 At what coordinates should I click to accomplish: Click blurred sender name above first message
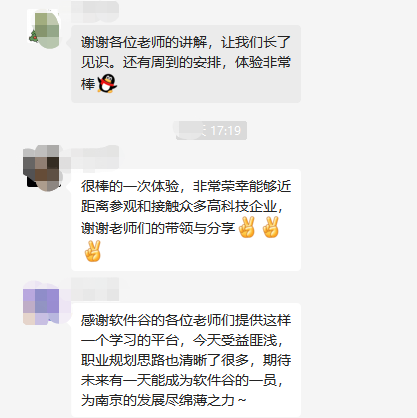point(95,11)
